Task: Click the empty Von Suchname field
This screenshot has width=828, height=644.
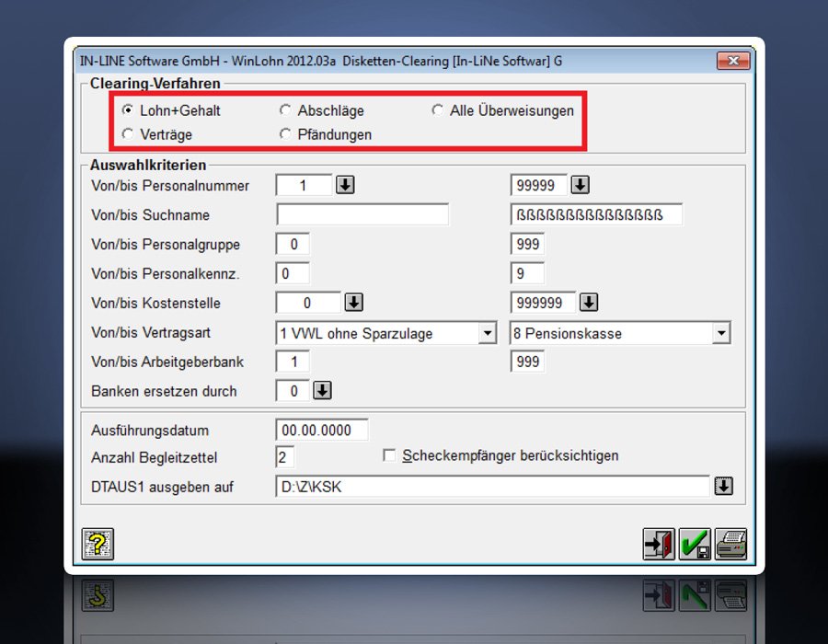Action: point(362,215)
